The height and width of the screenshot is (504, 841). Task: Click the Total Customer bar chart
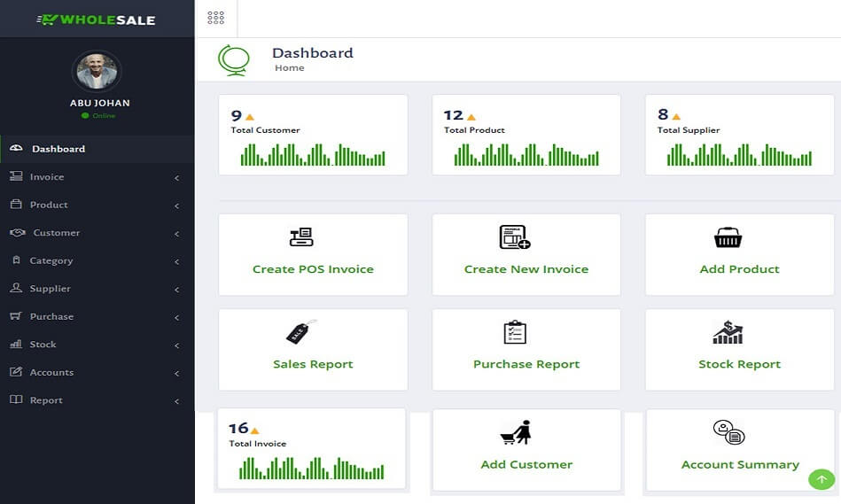click(x=313, y=154)
